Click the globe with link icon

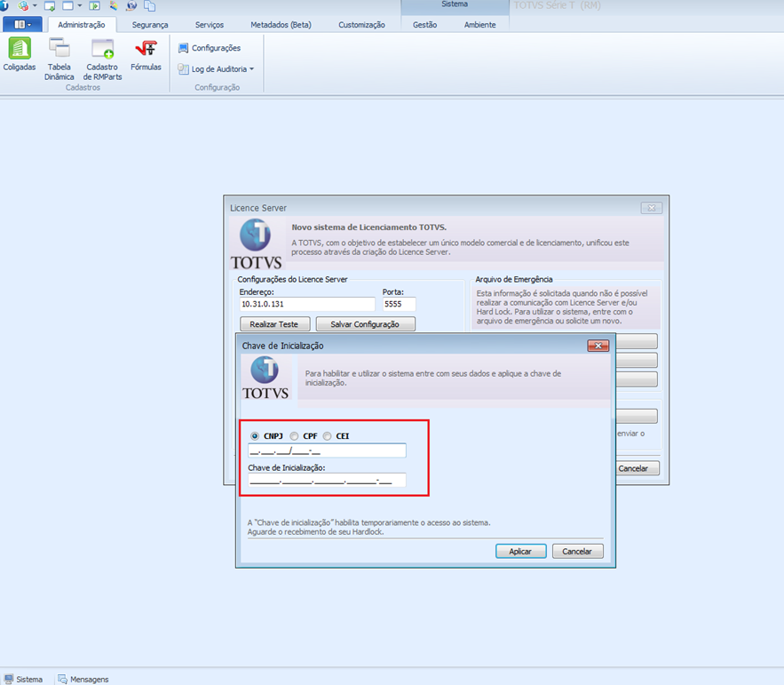[x=131, y=6]
